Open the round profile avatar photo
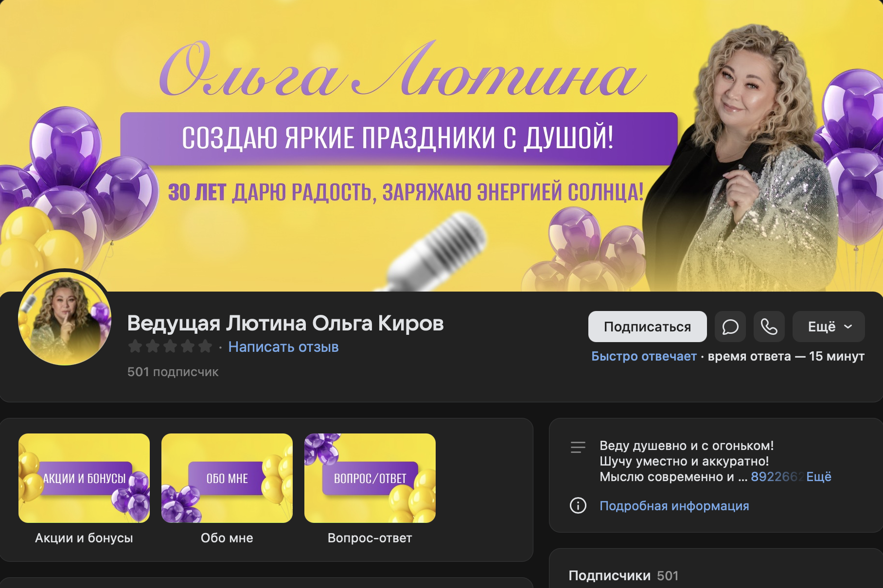 [65, 318]
